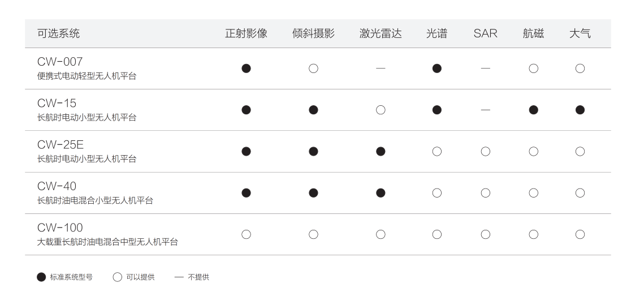This screenshot has height=300, width=644.
Task: Click empty circle for CW-15 激光雷达
Action: click(381, 110)
